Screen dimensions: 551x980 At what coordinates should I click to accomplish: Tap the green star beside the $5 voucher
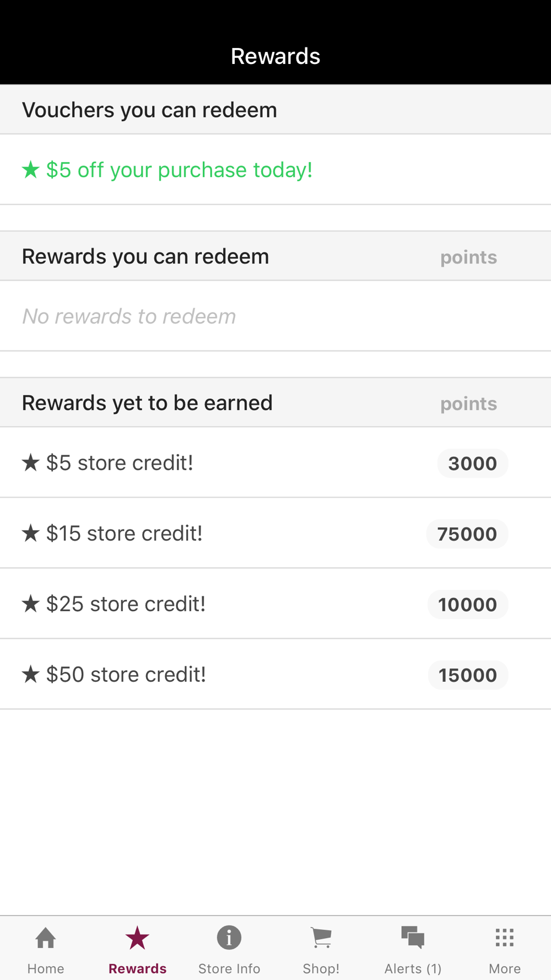(31, 170)
